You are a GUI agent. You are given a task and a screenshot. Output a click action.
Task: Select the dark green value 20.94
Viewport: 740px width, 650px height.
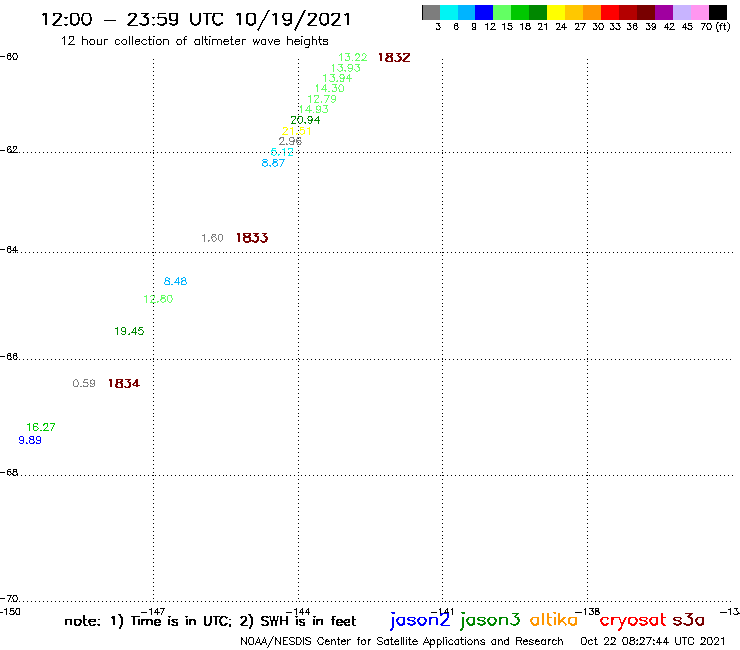(305, 120)
